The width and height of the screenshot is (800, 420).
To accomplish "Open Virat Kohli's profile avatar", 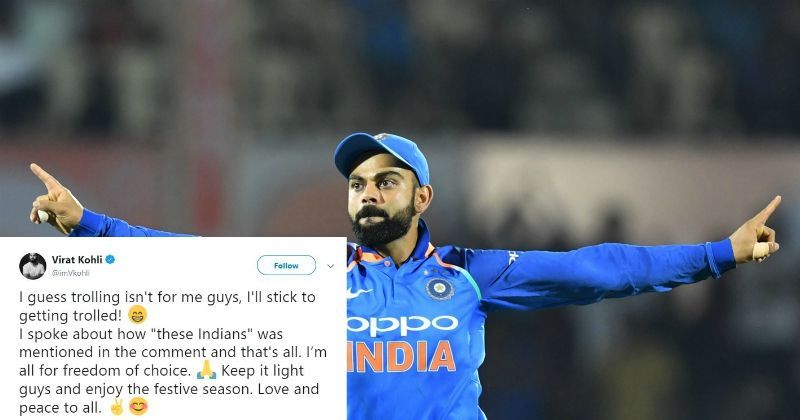I will (33, 266).
